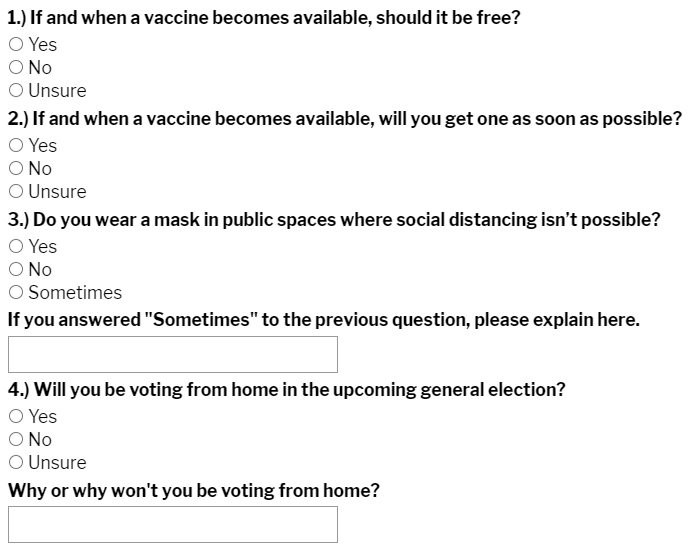Select Yes for voting from home

point(16,417)
